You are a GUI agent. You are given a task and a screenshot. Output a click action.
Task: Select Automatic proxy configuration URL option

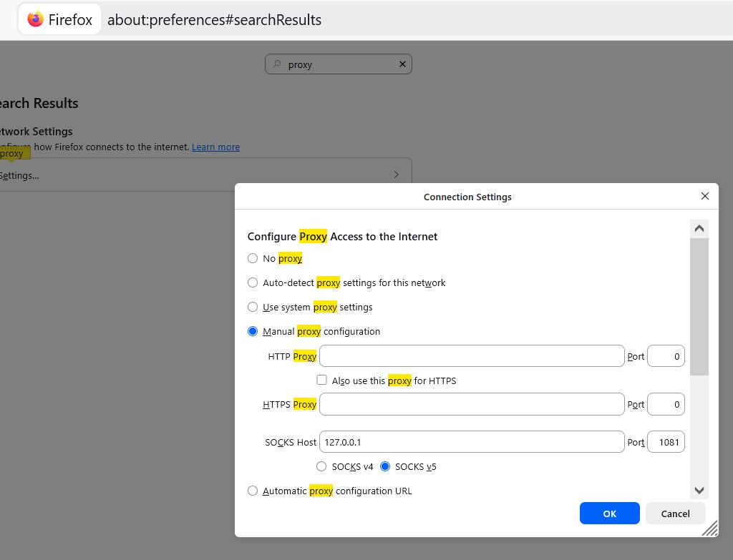(253, 491)
